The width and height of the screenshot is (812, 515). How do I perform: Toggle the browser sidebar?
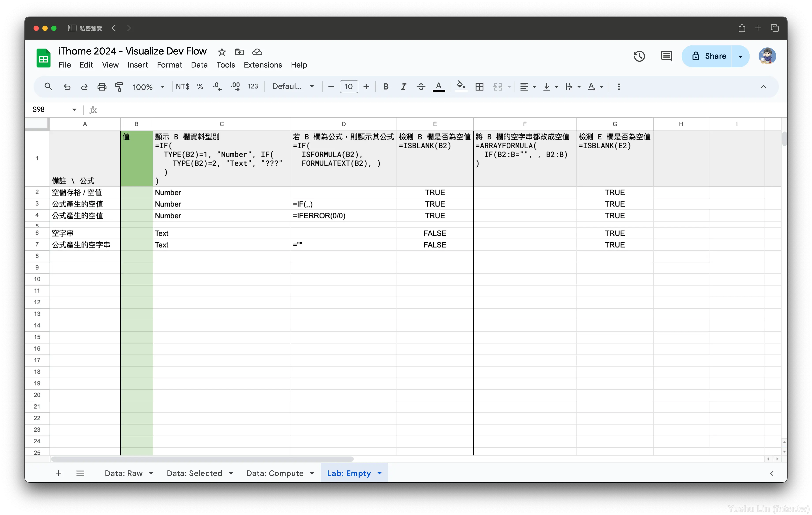tap(72, 28)
